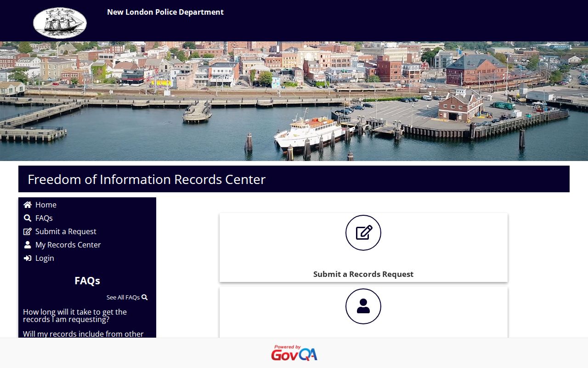
Task: Click the Home house icon in sidebar
Action: tap(28, 205)
